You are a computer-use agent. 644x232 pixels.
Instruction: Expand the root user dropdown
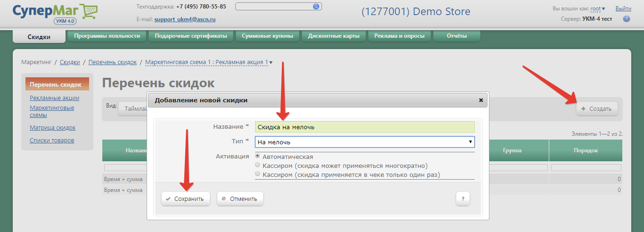click(598, 8)
